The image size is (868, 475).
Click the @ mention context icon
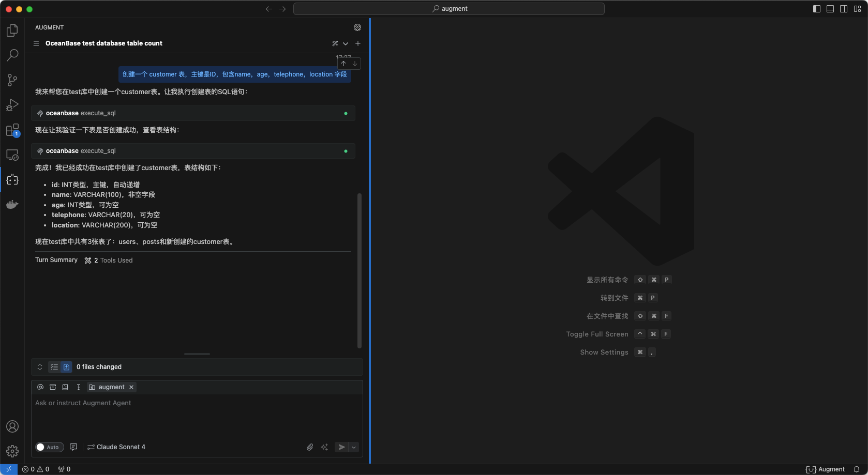pyautogui.click(x=40, y=387)
